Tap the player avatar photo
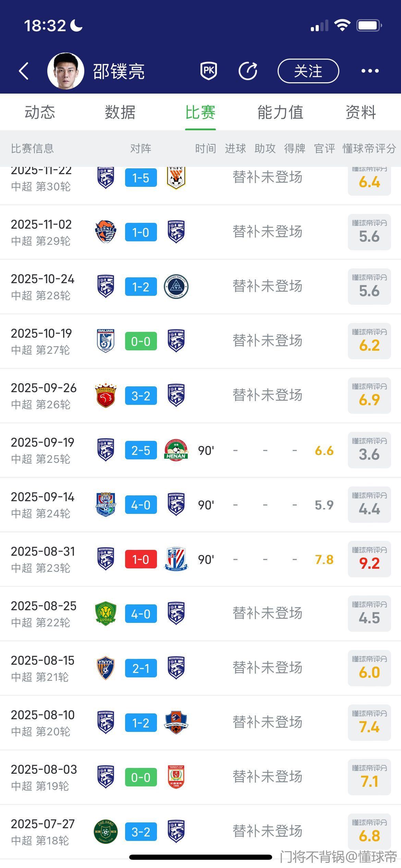 pyautogui.click(x=65, y=71)
